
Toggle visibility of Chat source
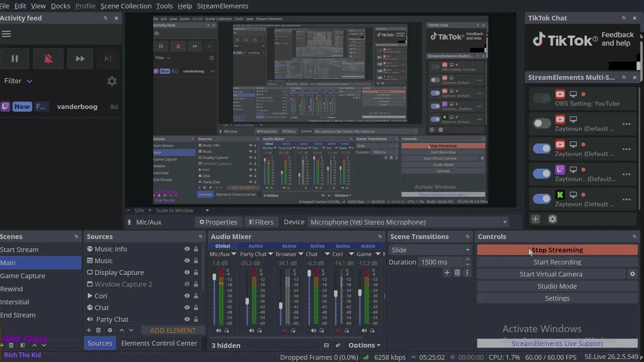pos(187,308)
